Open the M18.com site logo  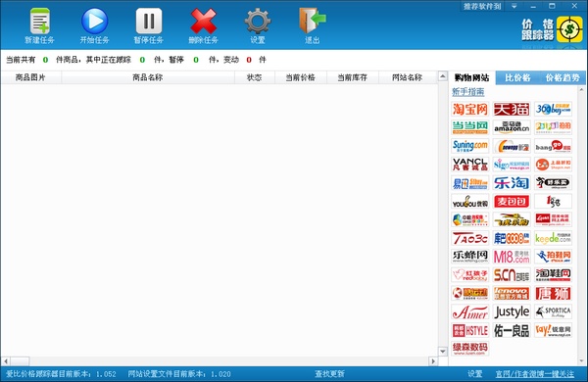(x=512, y=257)
